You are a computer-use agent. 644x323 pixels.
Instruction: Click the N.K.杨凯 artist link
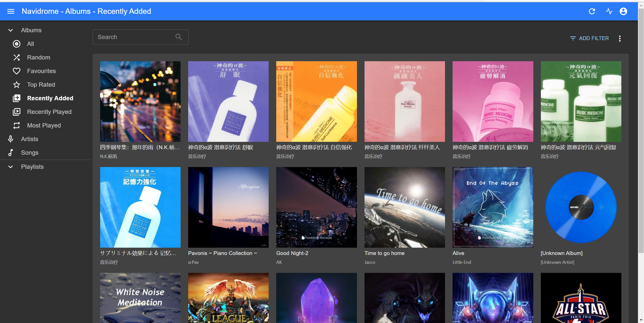point(109,156)
